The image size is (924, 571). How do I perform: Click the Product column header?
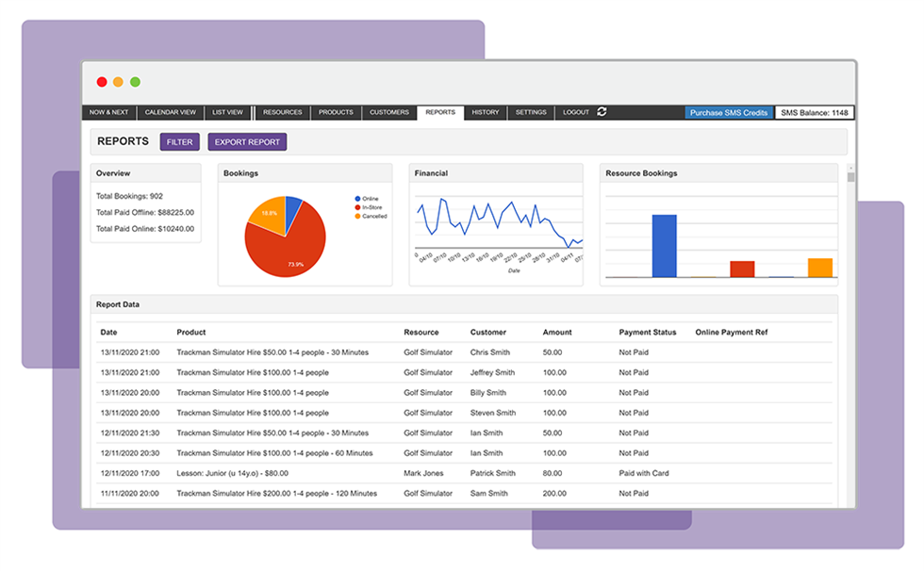point(191,333)
